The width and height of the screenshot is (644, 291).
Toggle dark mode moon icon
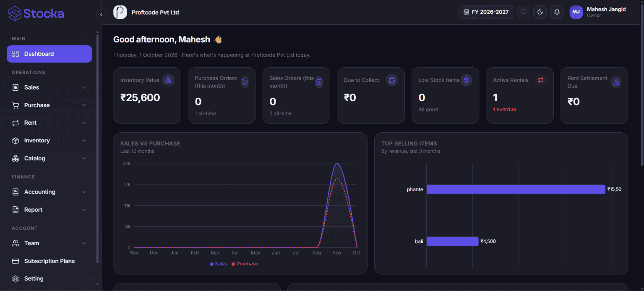click(x=540, y=12)
